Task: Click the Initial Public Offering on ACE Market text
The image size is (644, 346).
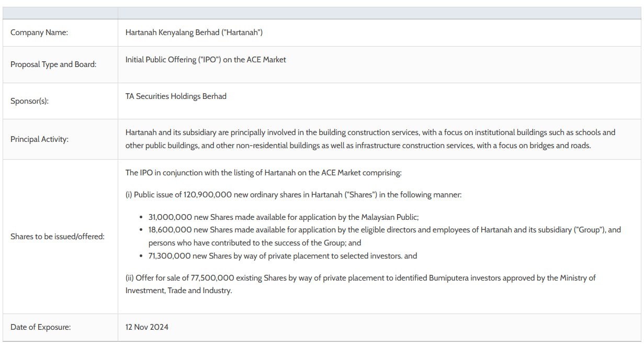Action: 206,60
